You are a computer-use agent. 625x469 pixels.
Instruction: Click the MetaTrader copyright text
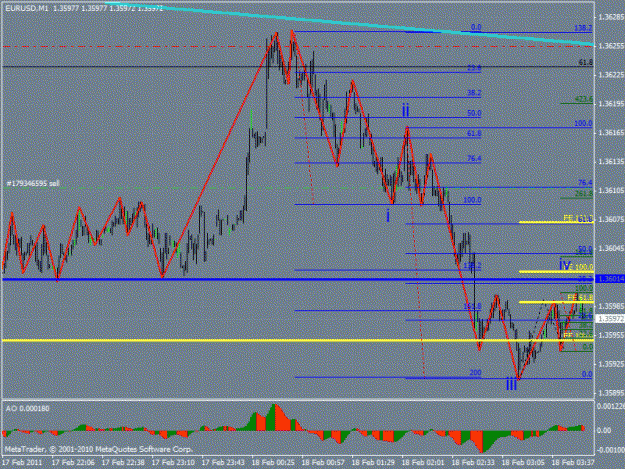click(x=99, y=449)
